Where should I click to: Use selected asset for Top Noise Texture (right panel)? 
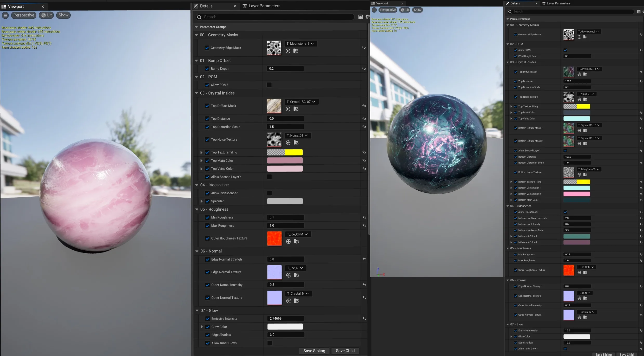579,99
